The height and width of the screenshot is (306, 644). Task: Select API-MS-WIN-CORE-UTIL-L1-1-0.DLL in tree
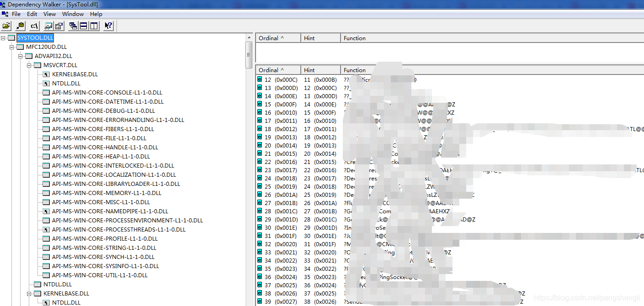(x=100, y=275)
